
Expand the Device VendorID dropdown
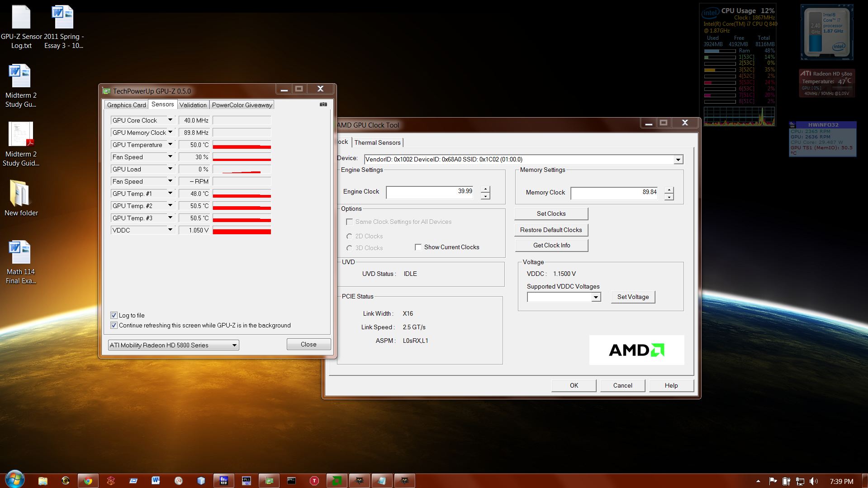(x=678, y=160)
